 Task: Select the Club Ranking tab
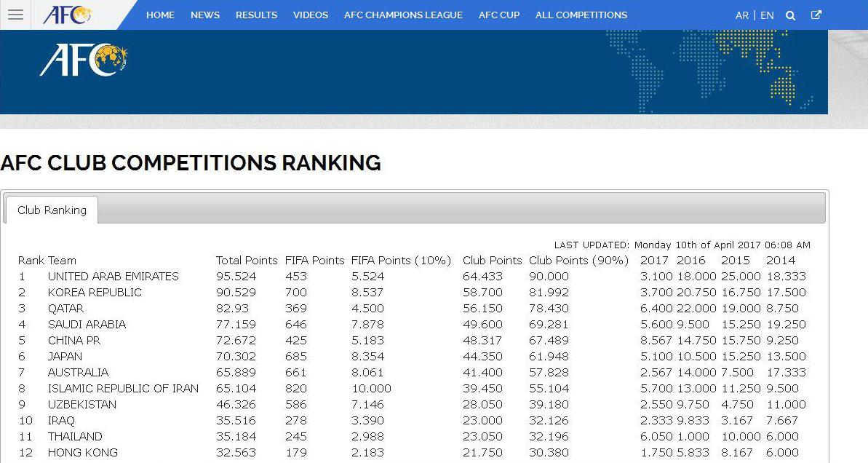pos(52,210)
